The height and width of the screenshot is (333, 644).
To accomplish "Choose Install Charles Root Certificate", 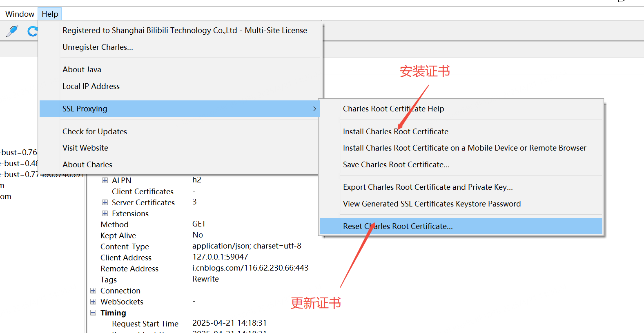I will click(395, 131).
